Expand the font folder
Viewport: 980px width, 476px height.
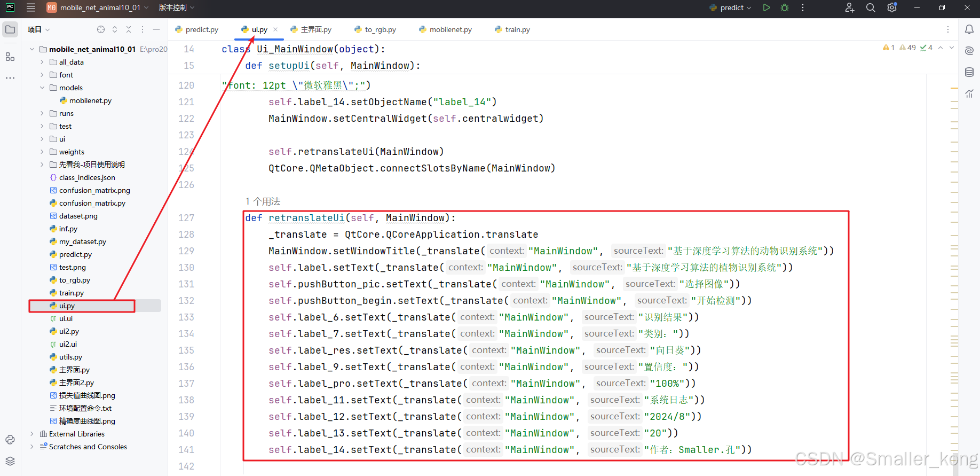tap(42, 75)
